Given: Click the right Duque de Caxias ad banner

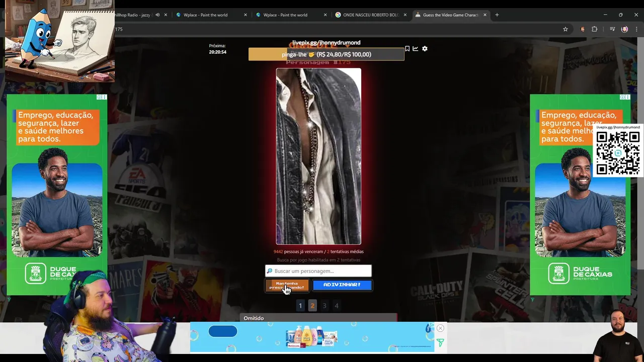Looking at the screenshot, I should click(580, 195).
